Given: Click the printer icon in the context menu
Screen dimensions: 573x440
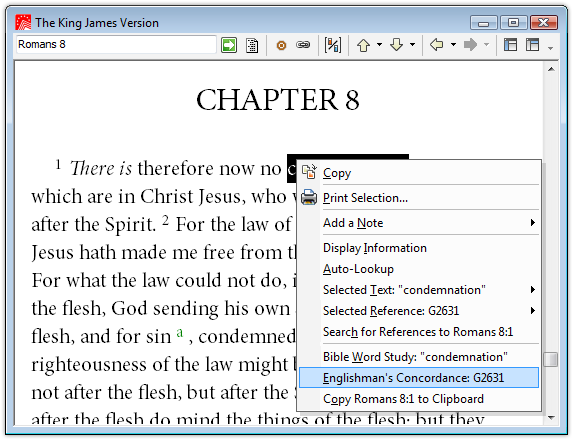Looking at the screenshot, I should pyautogui.click(x=309, y=197).
